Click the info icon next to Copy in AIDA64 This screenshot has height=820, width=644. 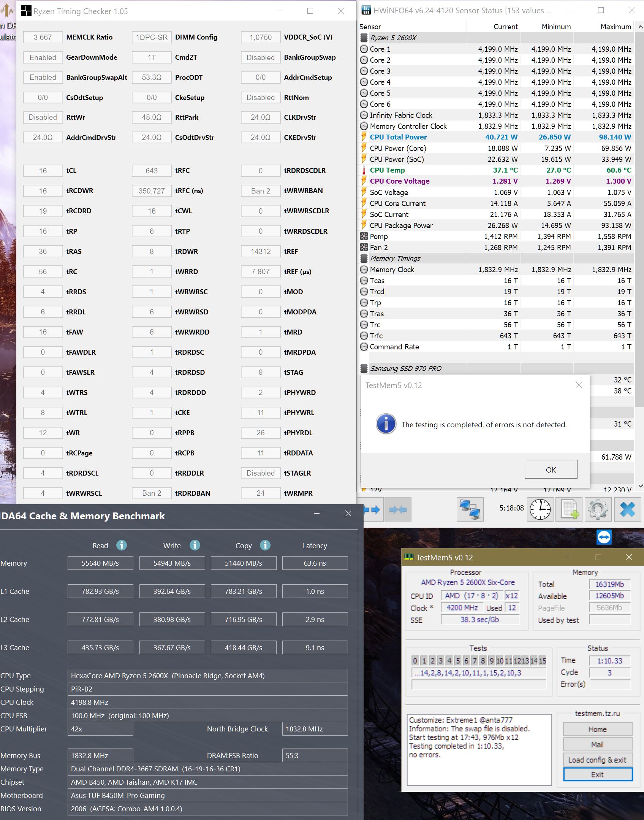265,545
